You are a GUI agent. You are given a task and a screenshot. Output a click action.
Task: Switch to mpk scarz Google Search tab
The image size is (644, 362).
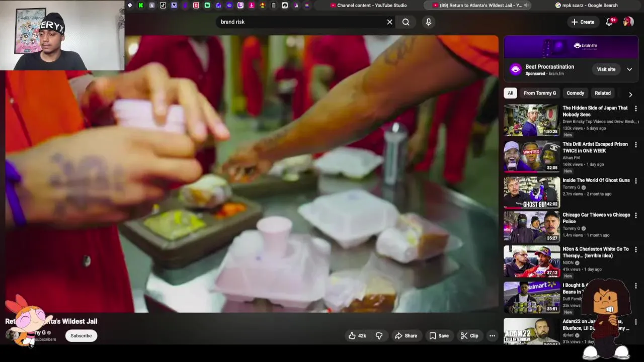pos(587,6)
